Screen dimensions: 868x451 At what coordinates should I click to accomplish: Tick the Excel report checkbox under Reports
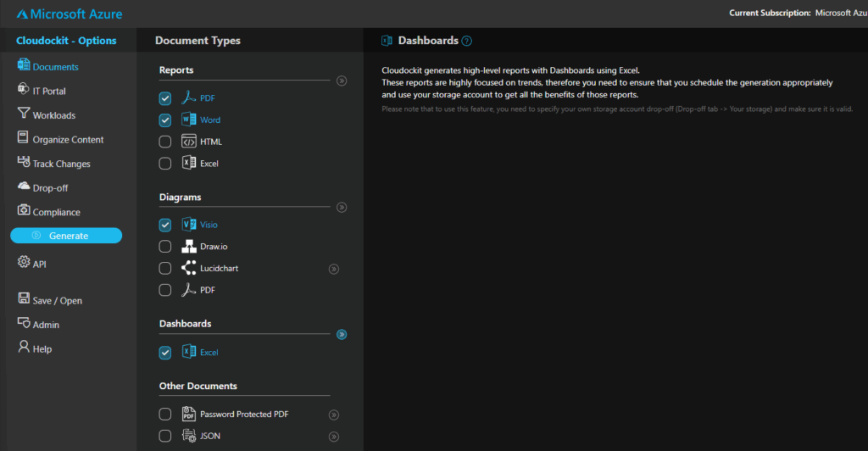click(x=165, y=164)
